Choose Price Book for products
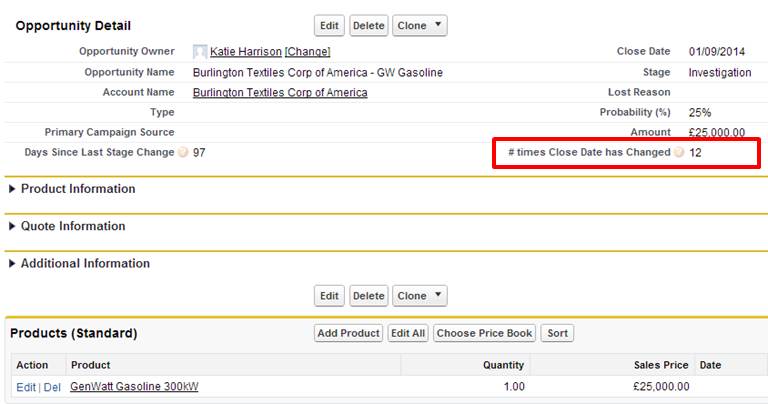768x404 pixels. coord(485,333)
